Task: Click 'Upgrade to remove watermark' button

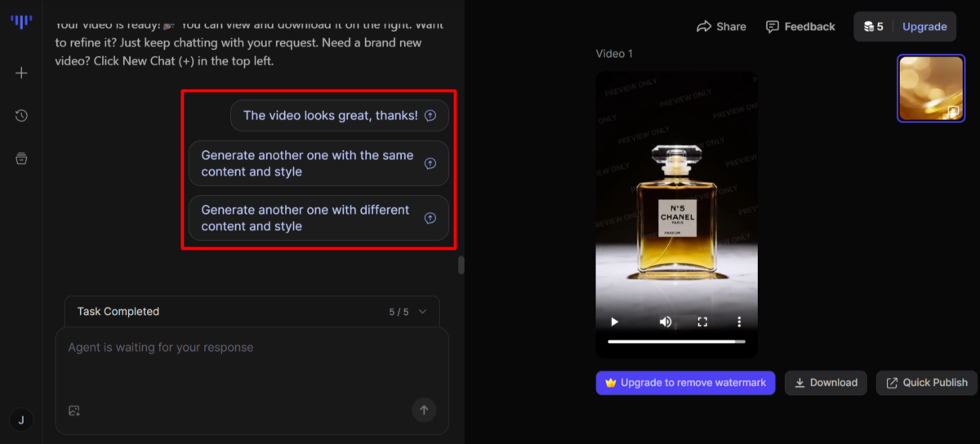Action: click(685, 383)
